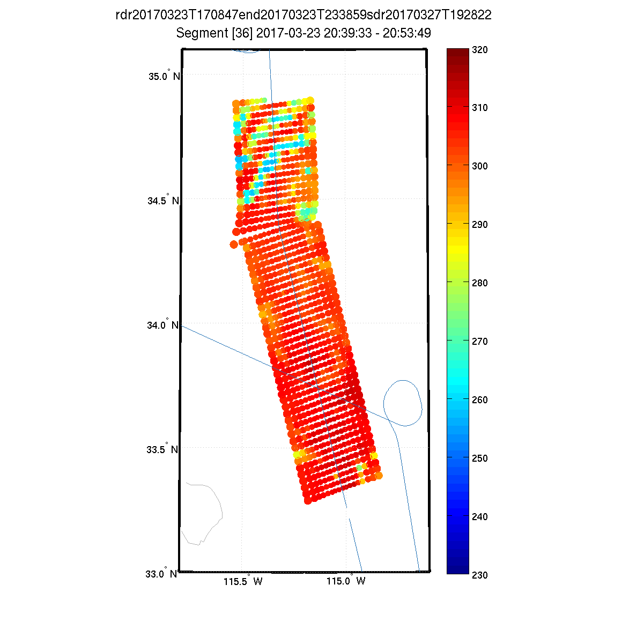Image resolution: width=644 pixels, height=644 pixels.
Task: Pick the yellow band on the colorbar
Action: tap(457, 252)
